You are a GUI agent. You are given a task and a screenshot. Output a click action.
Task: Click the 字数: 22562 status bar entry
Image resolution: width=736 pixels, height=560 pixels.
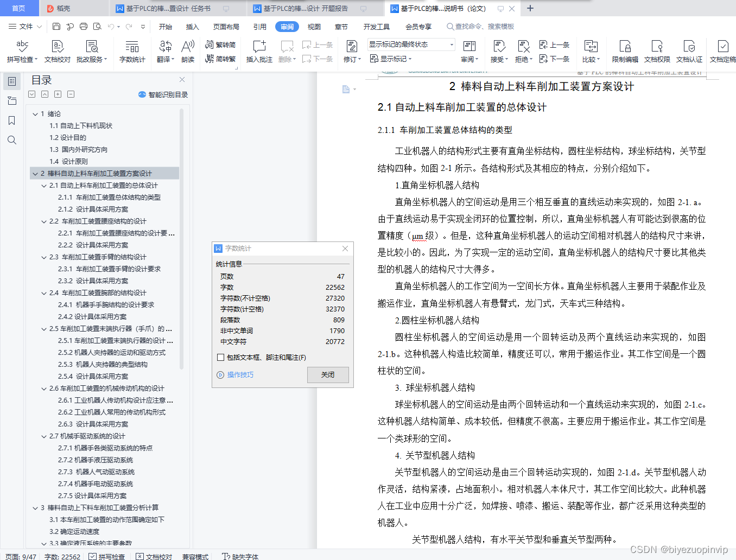[62, 556]
